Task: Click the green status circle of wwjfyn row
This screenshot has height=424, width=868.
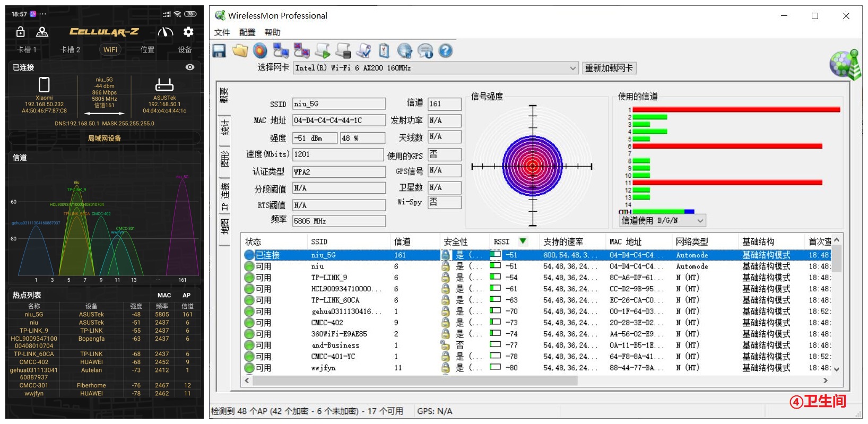Action: tap(249, 368)
